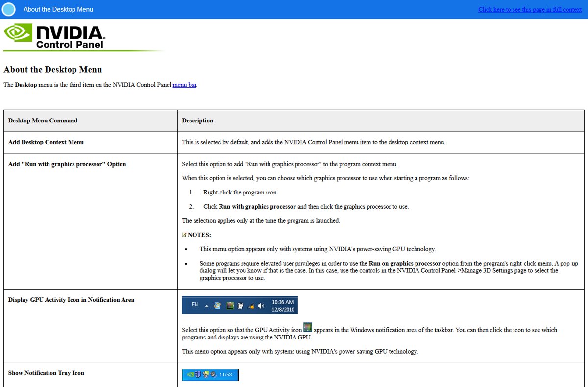Screen dimensions: 588x387
Task: Click step 1 'Right-click the program icon.'
Action: click(x=241, y=193)
